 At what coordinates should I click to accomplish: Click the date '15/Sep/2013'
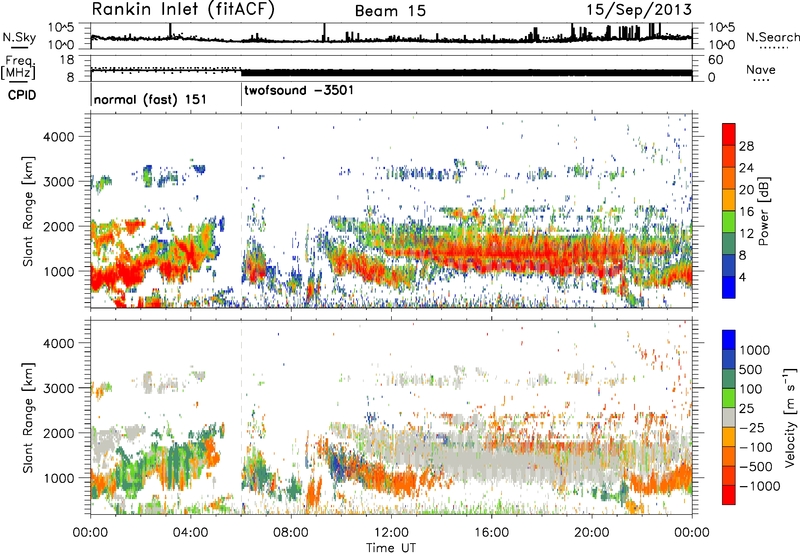tap(639, 10)
